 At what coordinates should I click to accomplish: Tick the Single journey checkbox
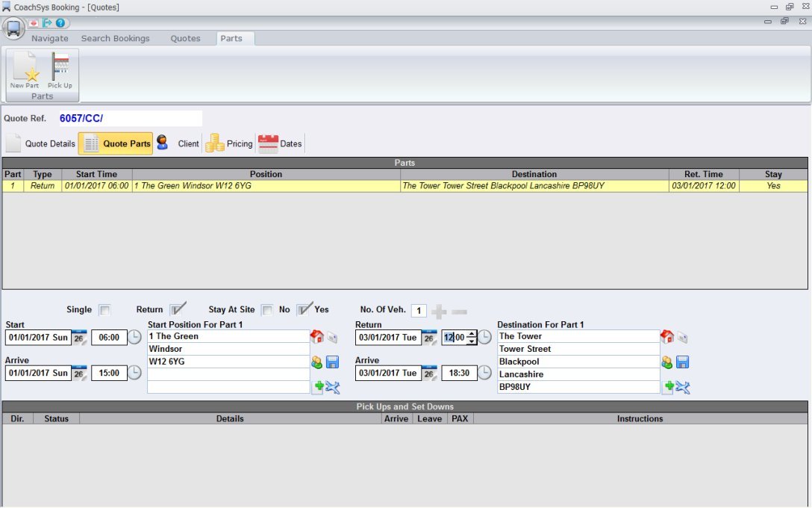pos(104,310)
